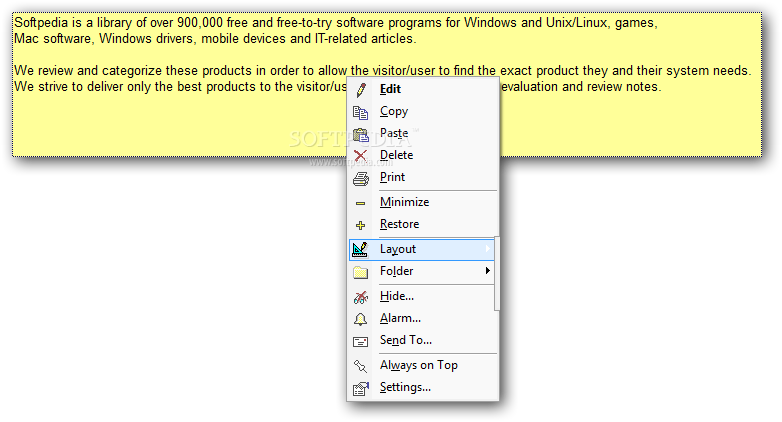Click the yellow Folder icon
Screen dimensions: 782x422
point(361,272)
